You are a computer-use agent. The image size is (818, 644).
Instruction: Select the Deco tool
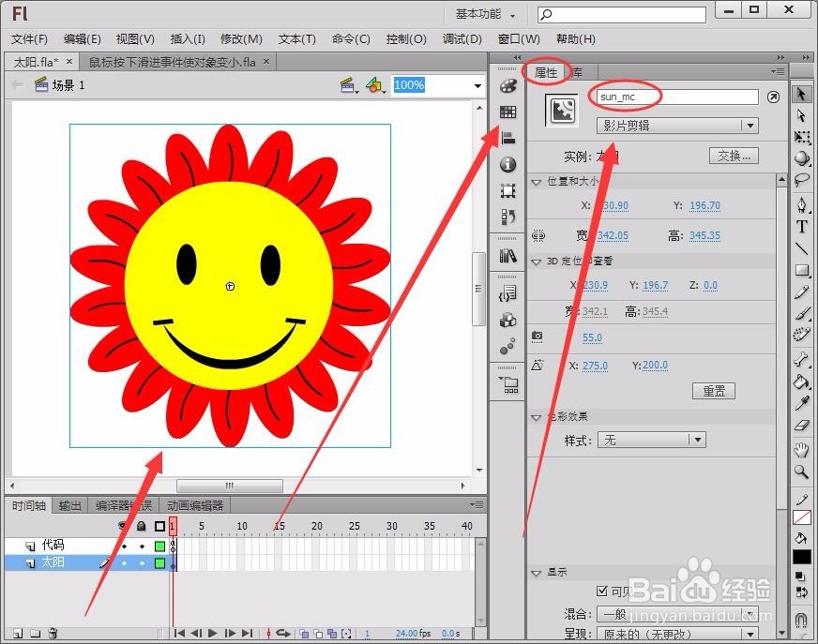802,335
